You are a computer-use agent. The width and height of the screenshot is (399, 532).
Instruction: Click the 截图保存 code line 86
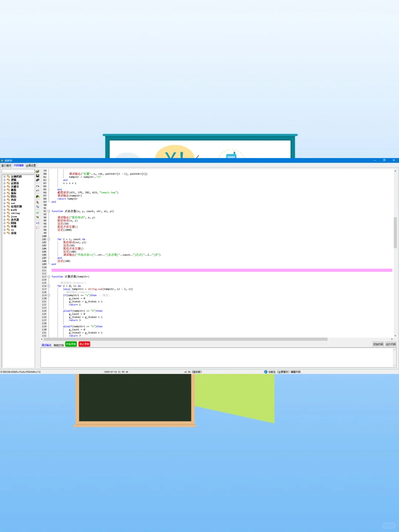coord(88,192)
